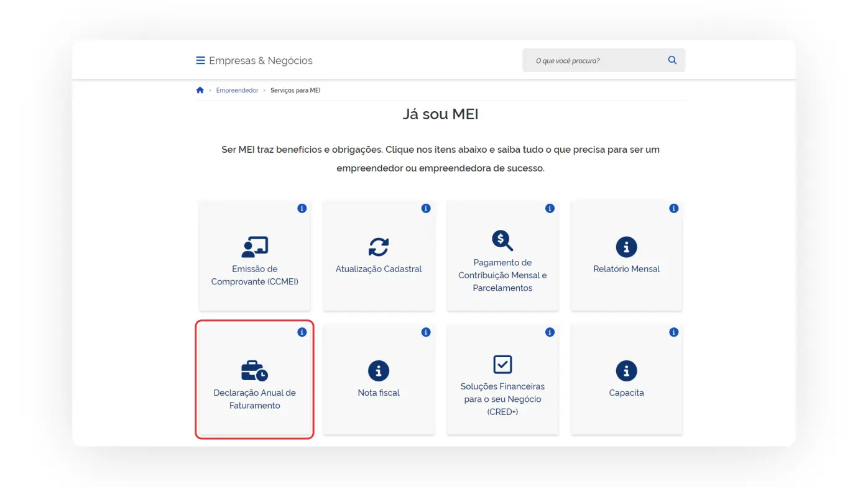Click the 'O que você procura?' search field
This screenshot has height=487, width=868.
click(x=591, y=60)
